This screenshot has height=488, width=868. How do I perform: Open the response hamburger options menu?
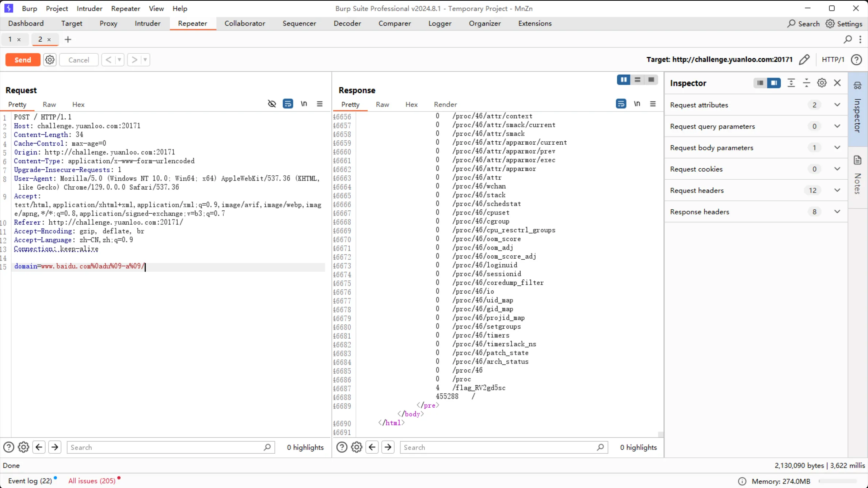pos(653,104)
